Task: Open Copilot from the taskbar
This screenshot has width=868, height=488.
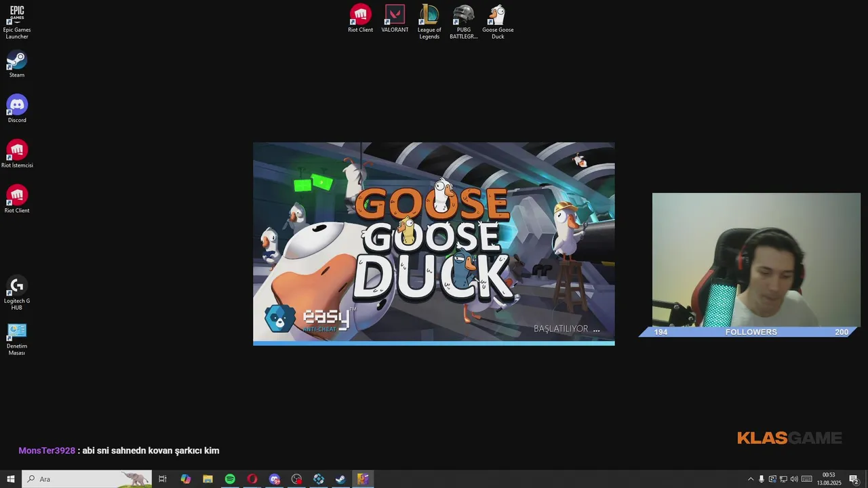Action: click(186, 479)
